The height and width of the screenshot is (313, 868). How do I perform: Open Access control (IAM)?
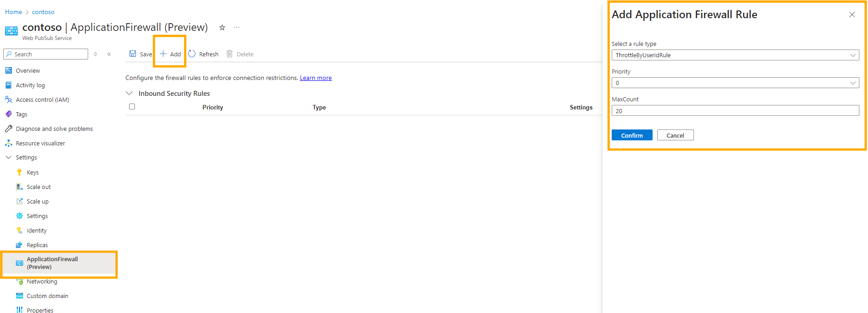tap(42, 99)
